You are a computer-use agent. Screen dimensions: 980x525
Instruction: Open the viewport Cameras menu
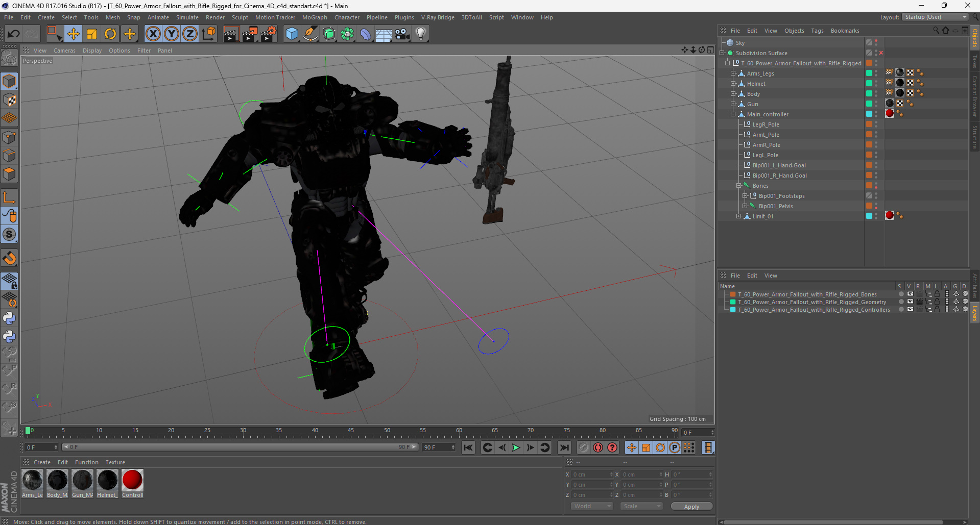(x=64, y=51)
